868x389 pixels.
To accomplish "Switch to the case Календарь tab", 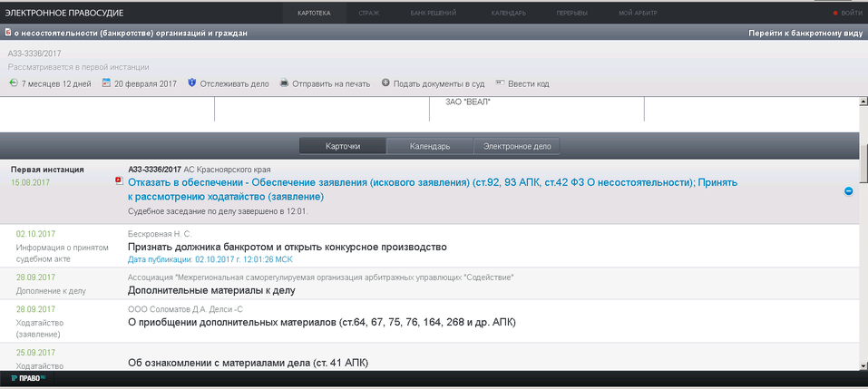I will click(x=430, y=147).
